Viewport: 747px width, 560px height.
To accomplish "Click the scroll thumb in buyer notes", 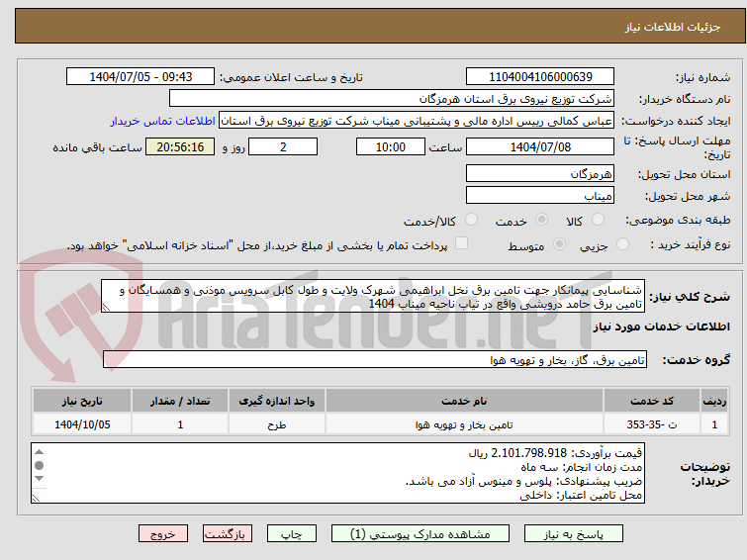I will pyautogui.click(x=40, y=465).
